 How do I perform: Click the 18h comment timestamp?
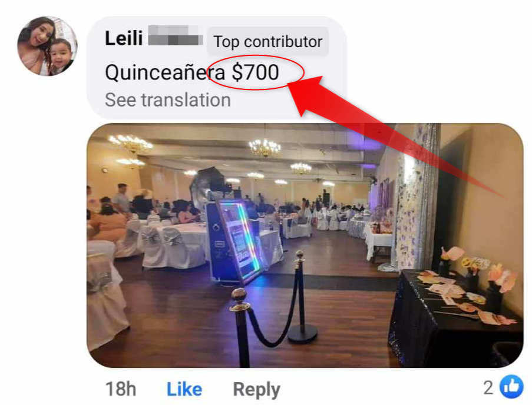click(x=121, y=389)
